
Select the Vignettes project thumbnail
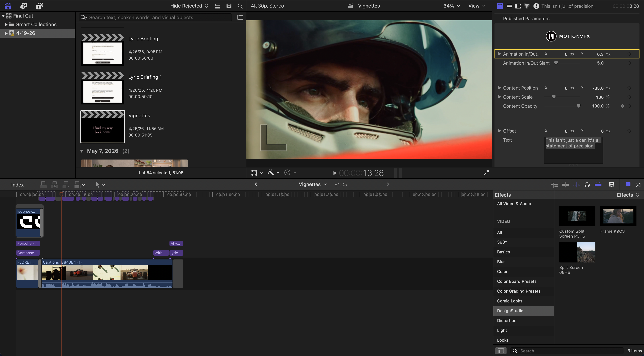[x=102, y=127]
